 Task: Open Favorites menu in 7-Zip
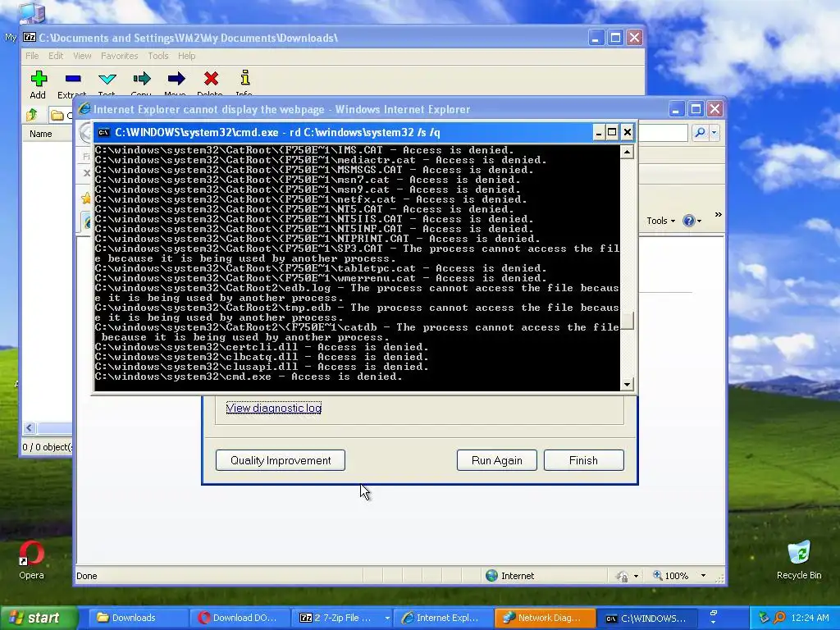120,56
